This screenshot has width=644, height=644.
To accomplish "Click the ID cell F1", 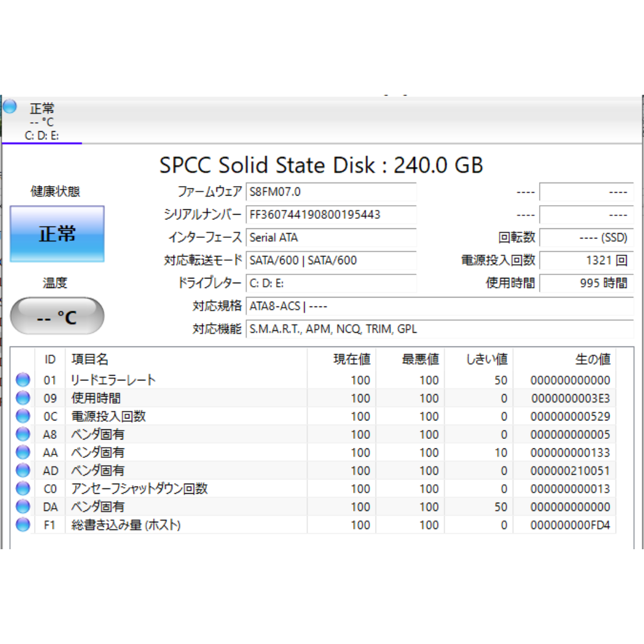I will tap(49, 525).
